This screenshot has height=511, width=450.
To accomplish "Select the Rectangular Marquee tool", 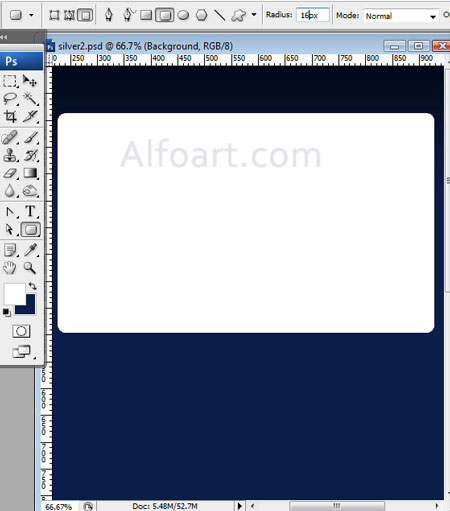I will 10,81.
